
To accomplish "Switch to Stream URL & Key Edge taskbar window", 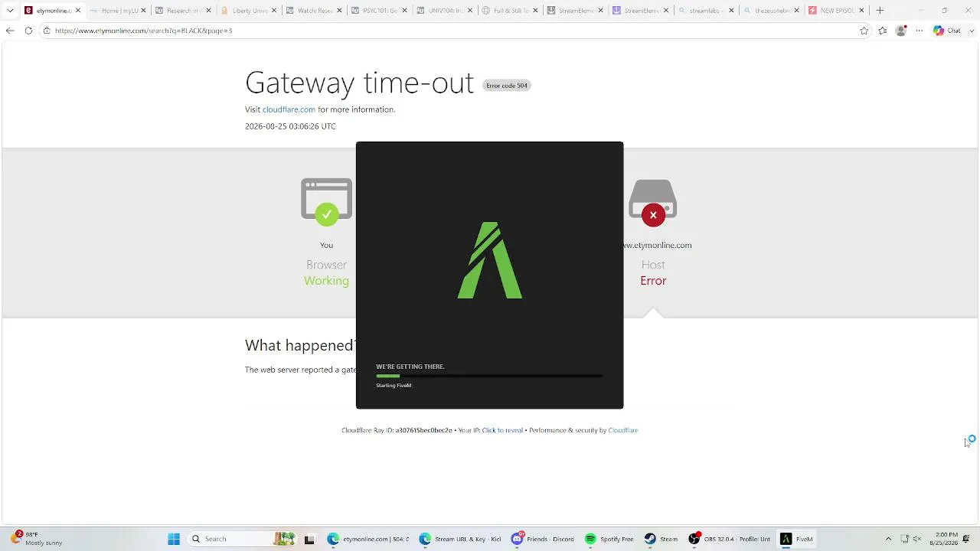I will click(x=460, y=539).
